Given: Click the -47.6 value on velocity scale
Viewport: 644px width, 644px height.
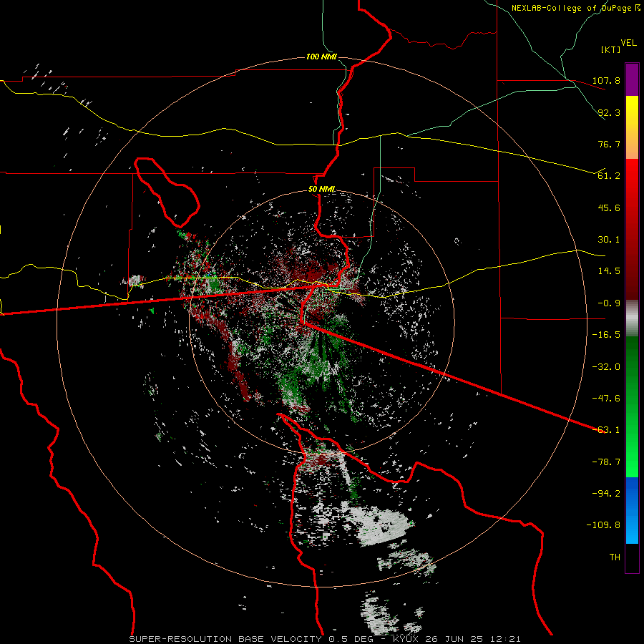Looking at the screenshot, I should (606, 399).
